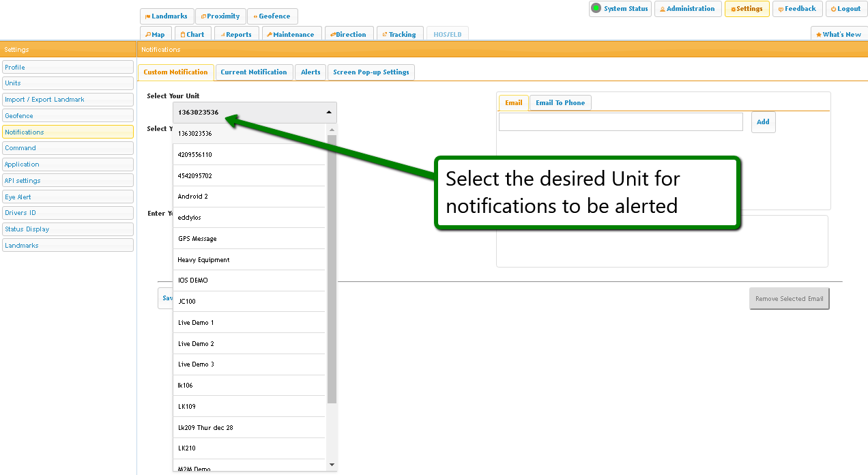Open the Landmarks toolbar button
The height and width of the screenshot is (475, 868).
(x=167, y=16)
